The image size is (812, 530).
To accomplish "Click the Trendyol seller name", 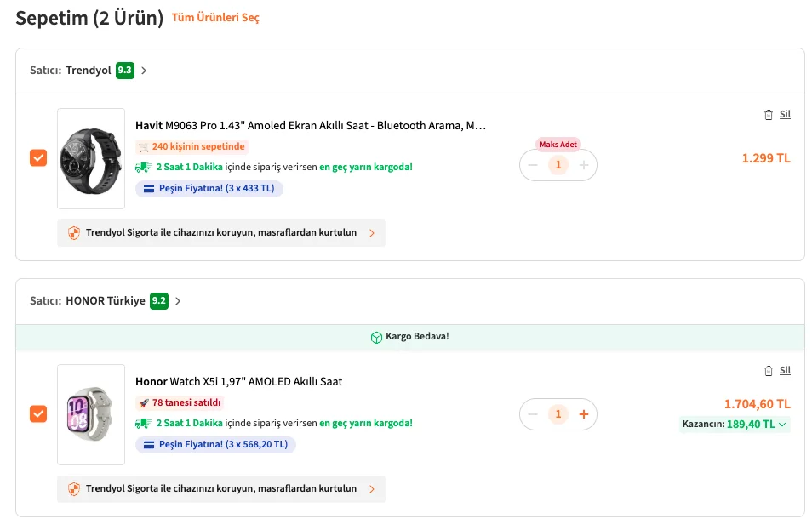I will [x=89, y=71].
